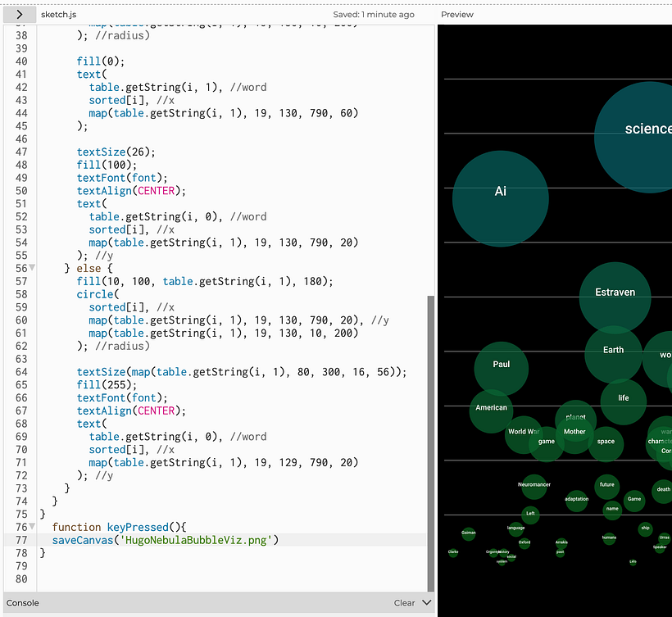Expand the sidebar with the chevron arrow button
Image resolution: width=672 pixels, height=617 pixels.
tap(20, 15)
